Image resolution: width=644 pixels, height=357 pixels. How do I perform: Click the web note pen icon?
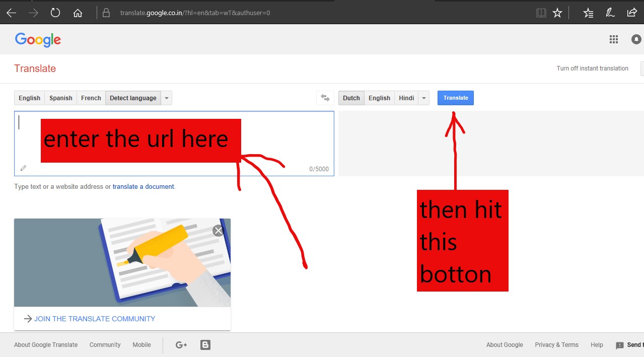pyautogui.click(x=610, y=13)
